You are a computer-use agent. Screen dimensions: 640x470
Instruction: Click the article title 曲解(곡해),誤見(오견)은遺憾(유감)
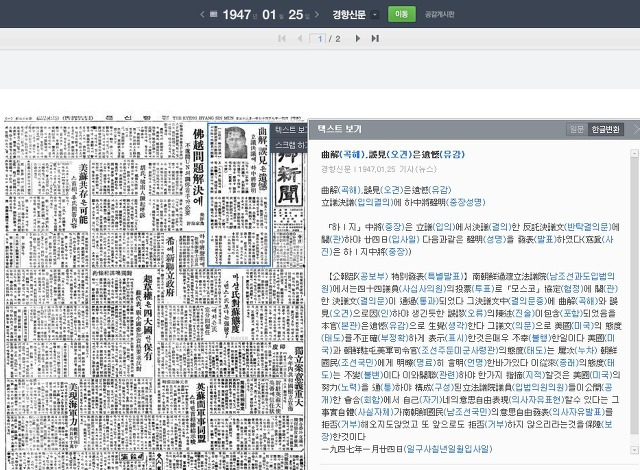393,154
